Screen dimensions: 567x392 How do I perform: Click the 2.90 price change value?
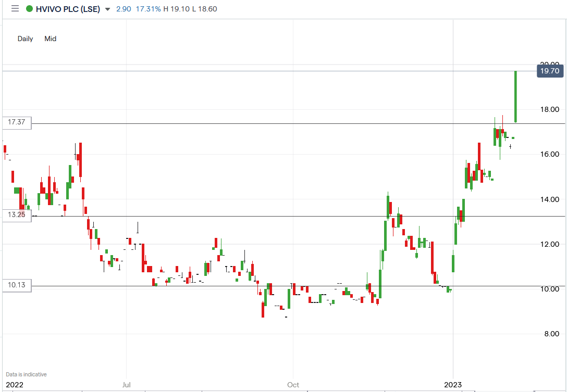(124, 9)
